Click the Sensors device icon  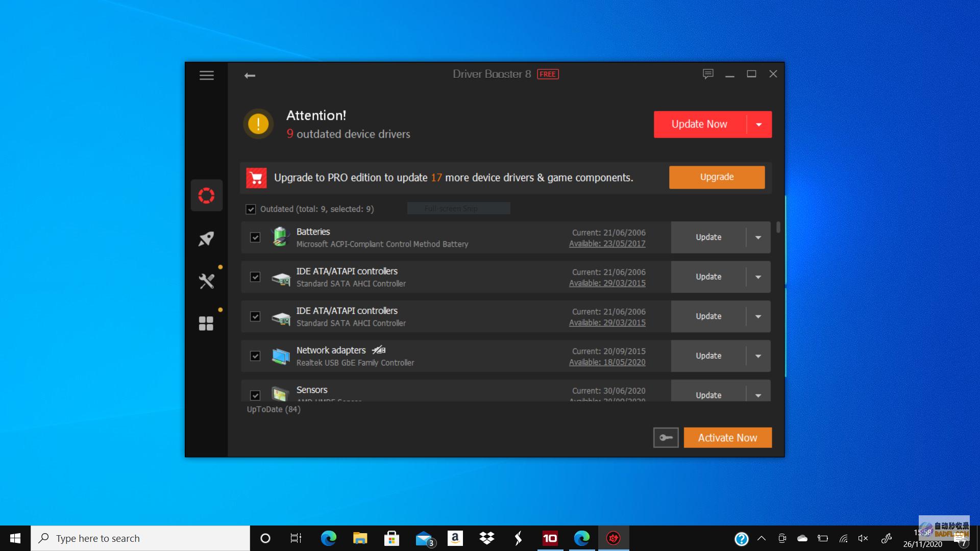281,393
